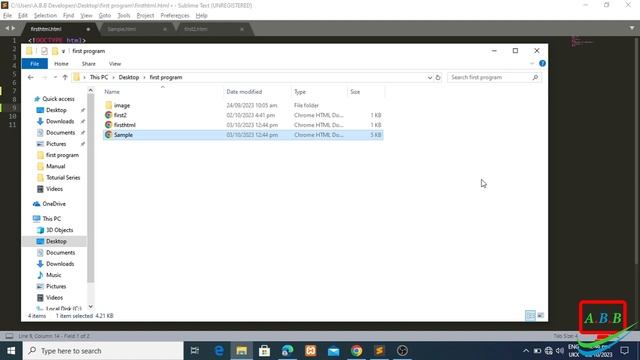Click the Properties quick access toolbar icon

pos(44,51)
